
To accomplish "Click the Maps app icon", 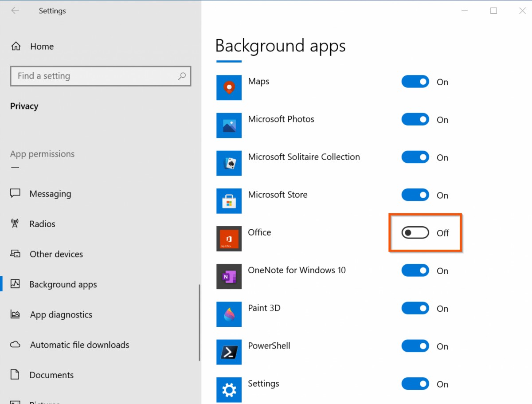I will coord(229,87).
